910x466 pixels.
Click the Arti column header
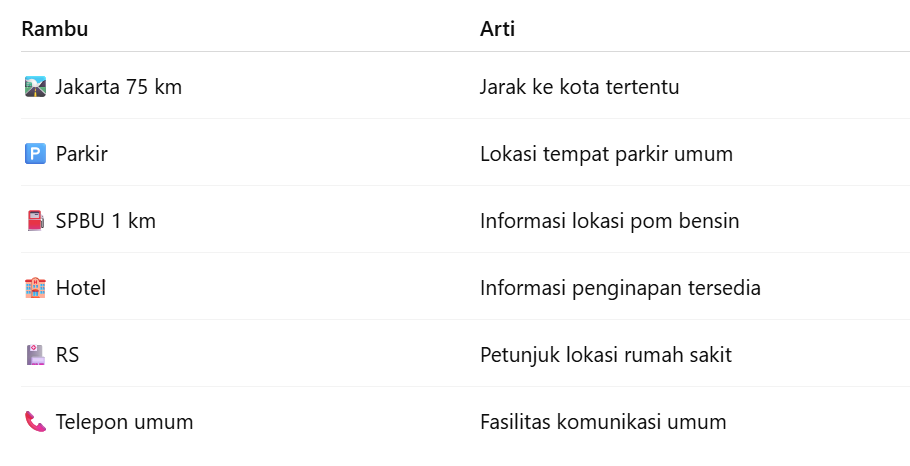[x=497, y=29]
